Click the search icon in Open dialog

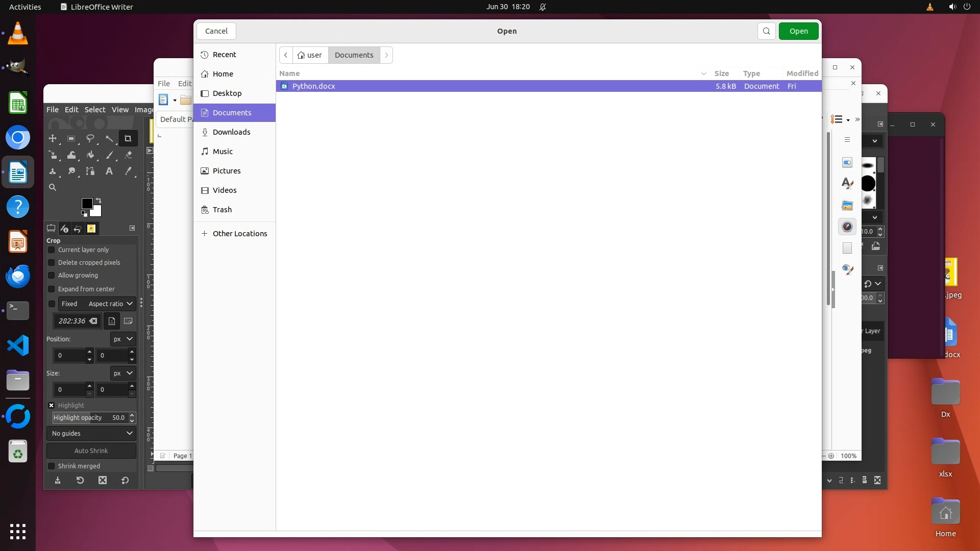[766, 31]
